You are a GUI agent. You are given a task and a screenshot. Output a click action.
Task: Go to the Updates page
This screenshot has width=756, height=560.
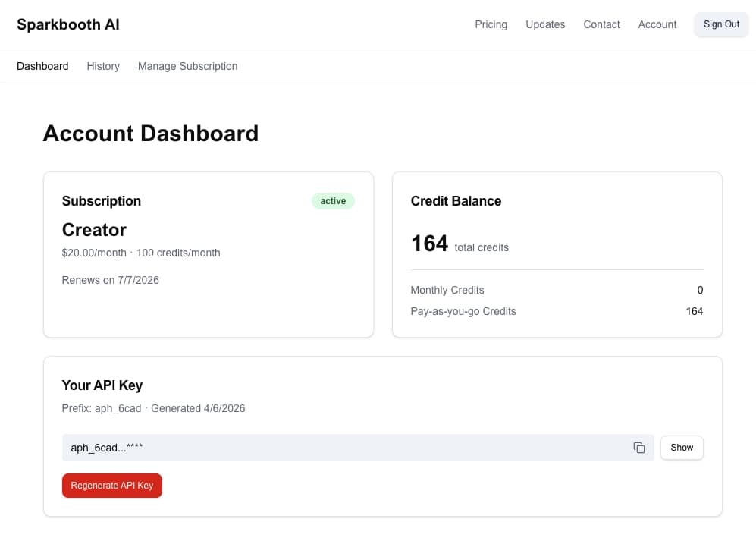(545, 24)
